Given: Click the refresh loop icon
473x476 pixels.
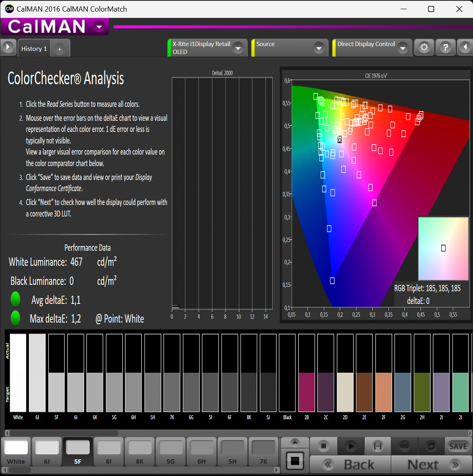Looking at the screenshot, I should pyautogui.click(x=431, y=446).
